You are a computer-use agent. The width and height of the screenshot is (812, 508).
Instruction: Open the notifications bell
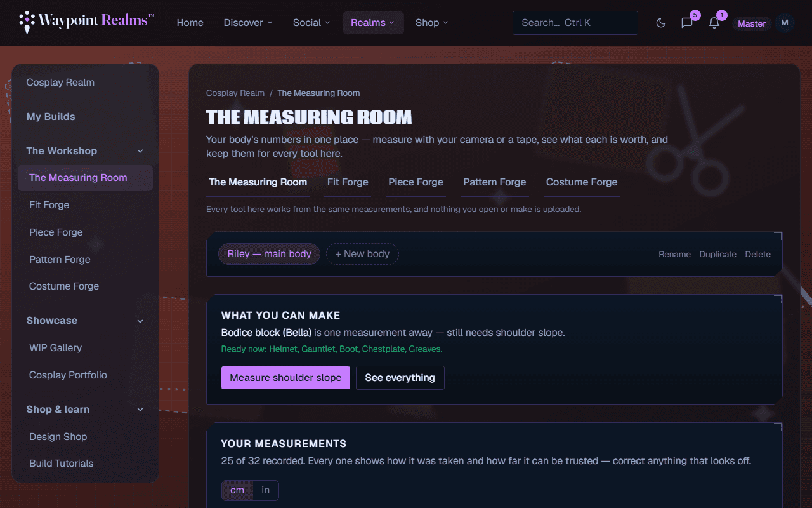714,23
